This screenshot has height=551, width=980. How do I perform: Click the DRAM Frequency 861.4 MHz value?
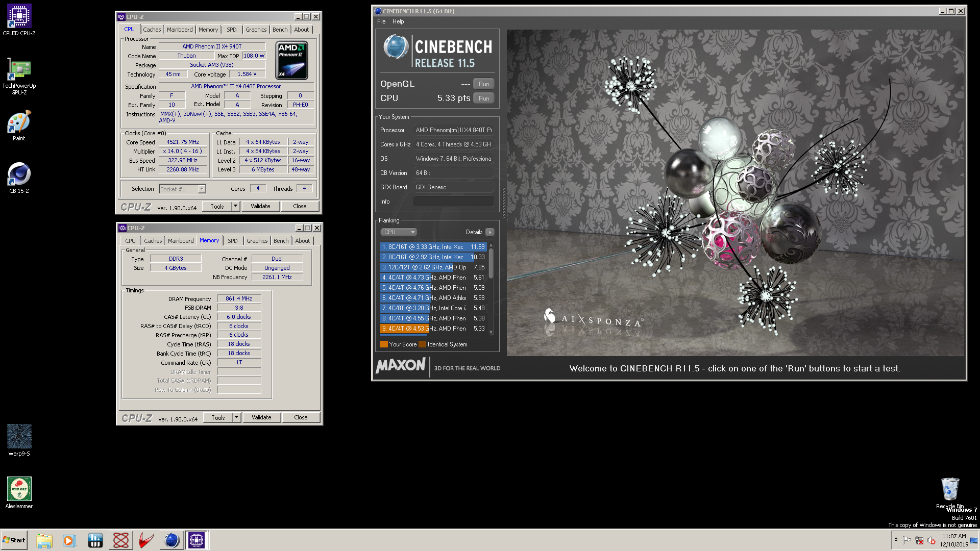point(239,299)
